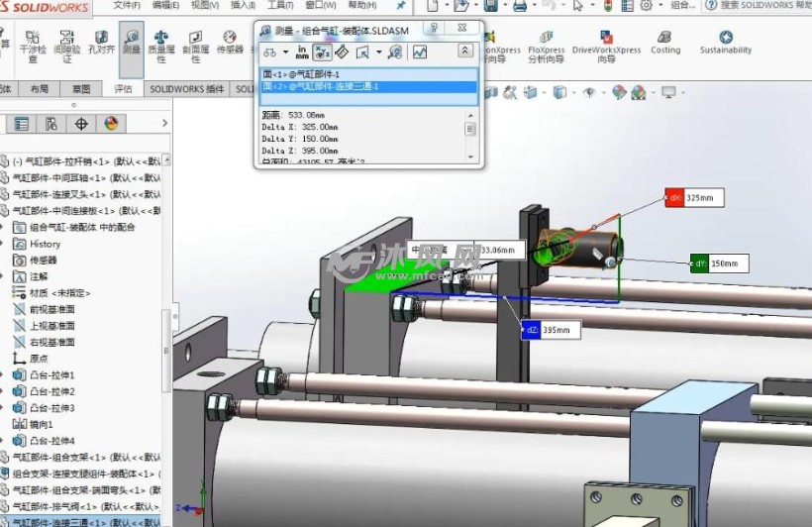Expand the 凸台-拉伸1 feature
The height and width of the screenshot is (527, 812).
click(x=3, y=374)
